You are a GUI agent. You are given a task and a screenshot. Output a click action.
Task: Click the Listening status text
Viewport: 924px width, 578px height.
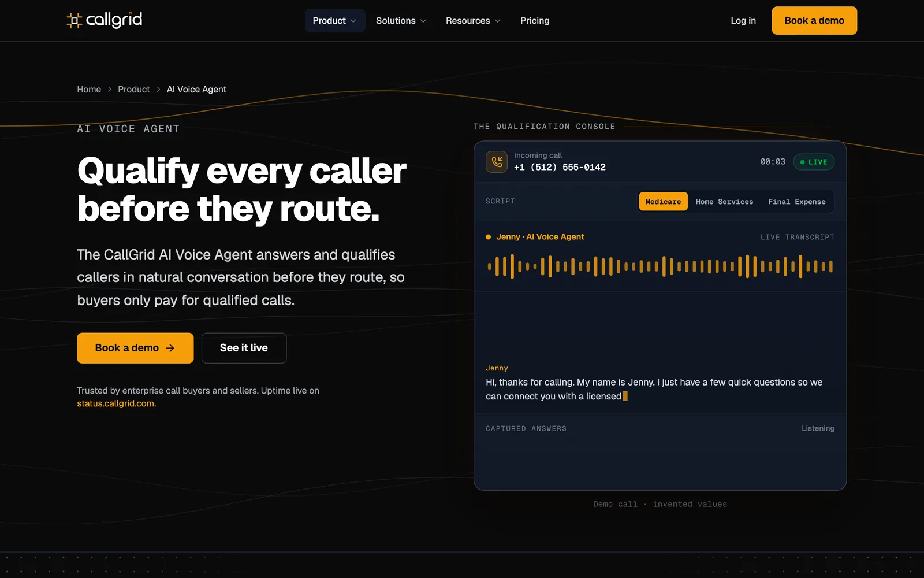818,428
